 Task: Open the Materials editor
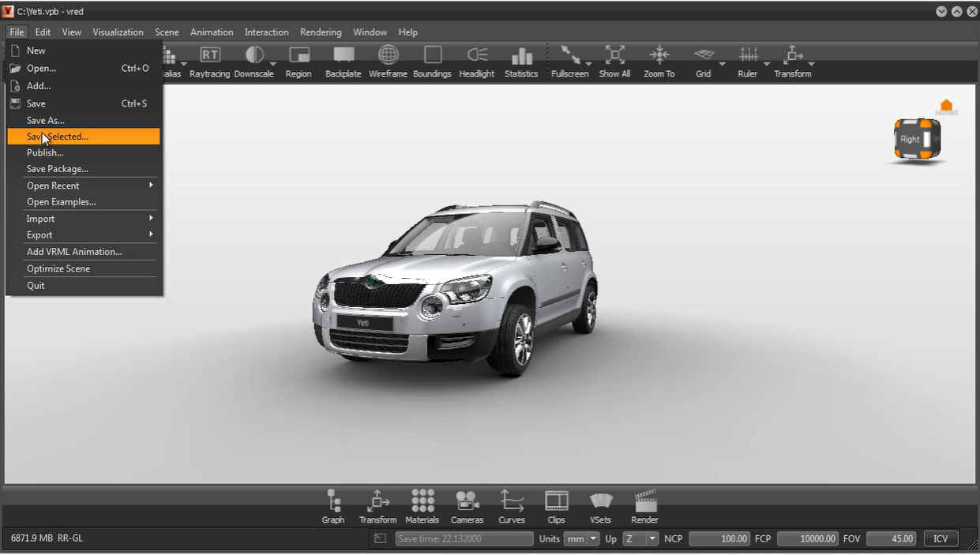pyautogui.click(x=422, y=507)
